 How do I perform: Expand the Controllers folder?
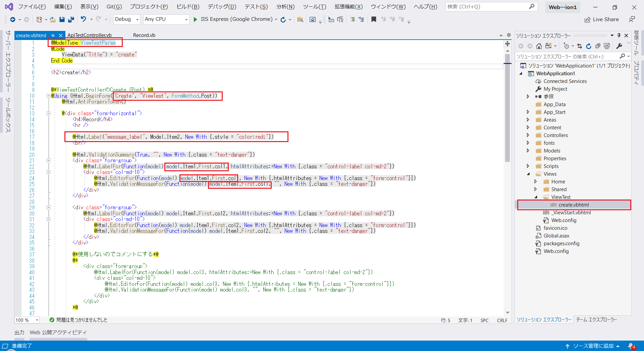click(529, 135)
